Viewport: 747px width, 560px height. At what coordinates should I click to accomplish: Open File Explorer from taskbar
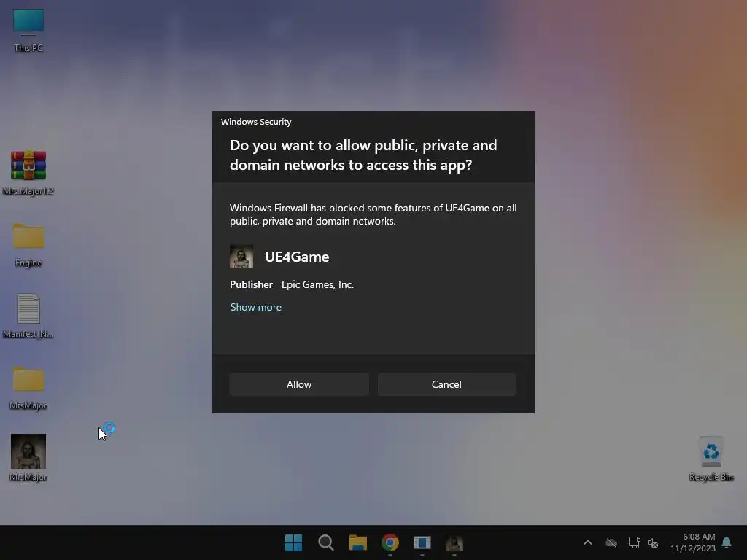tap(357, 542)
